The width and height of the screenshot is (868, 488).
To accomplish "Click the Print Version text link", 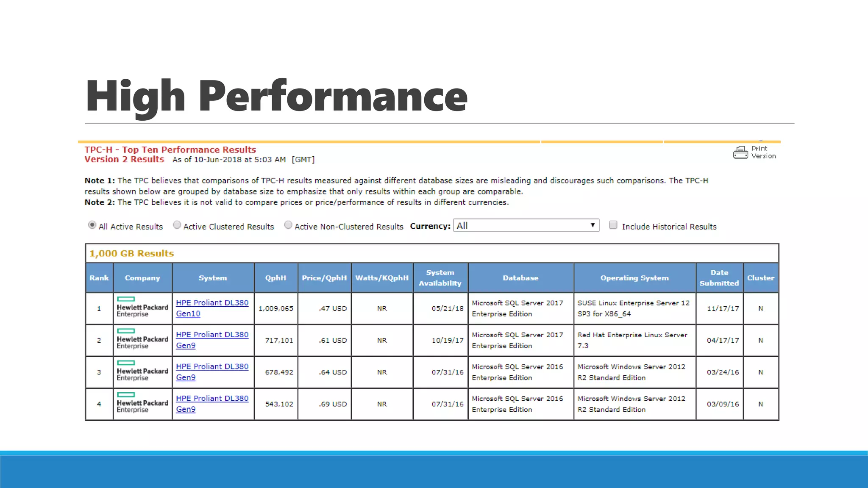I will click(x=764, y=152).
